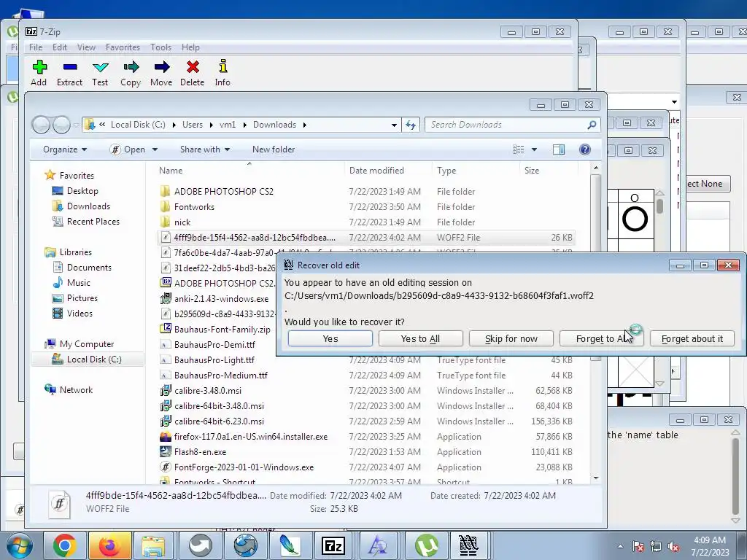Click the 7-Zip Add toolbar icon
747x560 pixels.
[39, 73]
